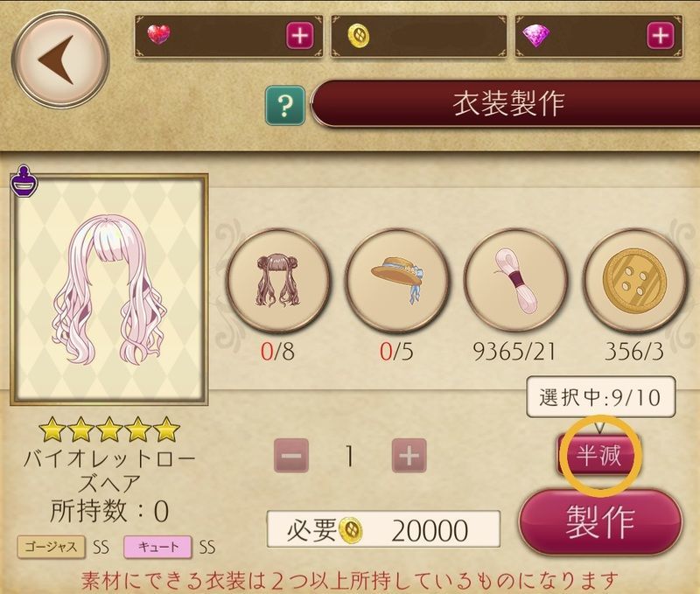This screenshot has height=594, width=700.
Task: Select the straw hat material
Action: click(x=397, y=281)
